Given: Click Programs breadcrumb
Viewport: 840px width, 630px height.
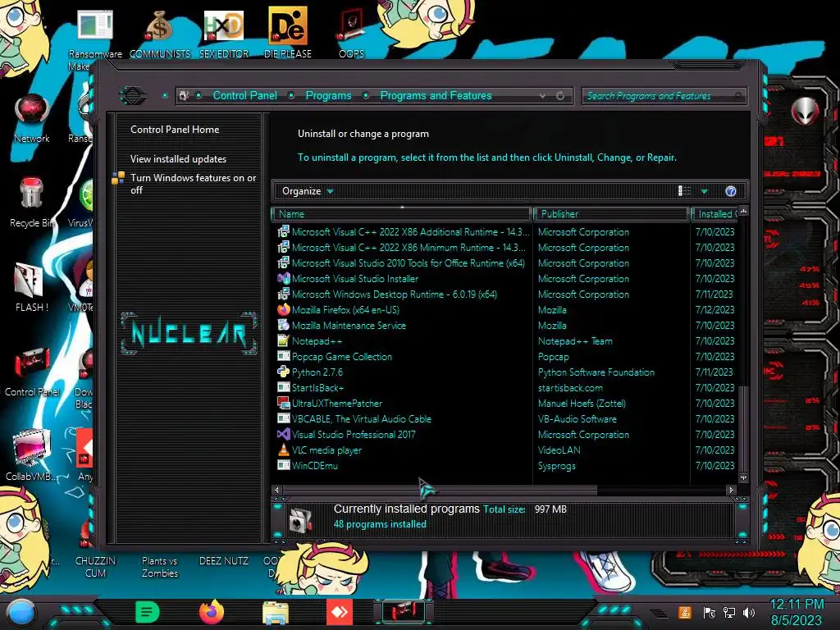Looking at the screenshot, I should [328, 95].
